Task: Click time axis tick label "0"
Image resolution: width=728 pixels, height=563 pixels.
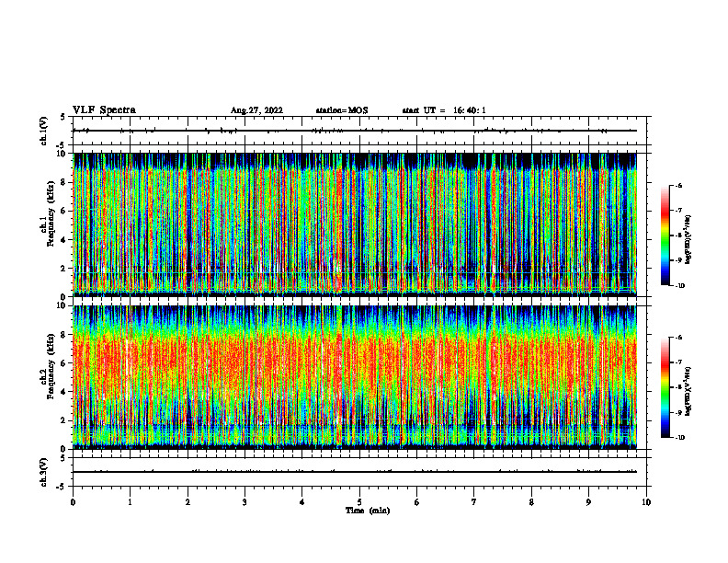Action: pyautogui.click(x=73, y=502)
